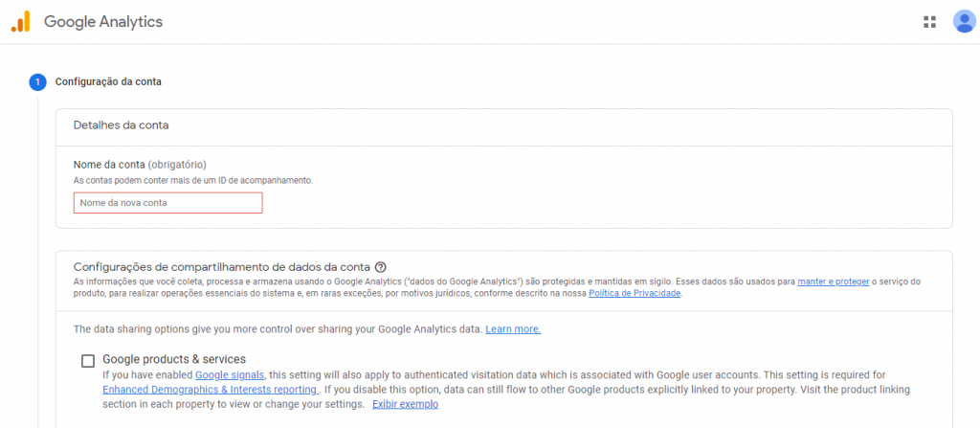
Task: Click the Google Analytics logo icon
Action: pos(20,21)
